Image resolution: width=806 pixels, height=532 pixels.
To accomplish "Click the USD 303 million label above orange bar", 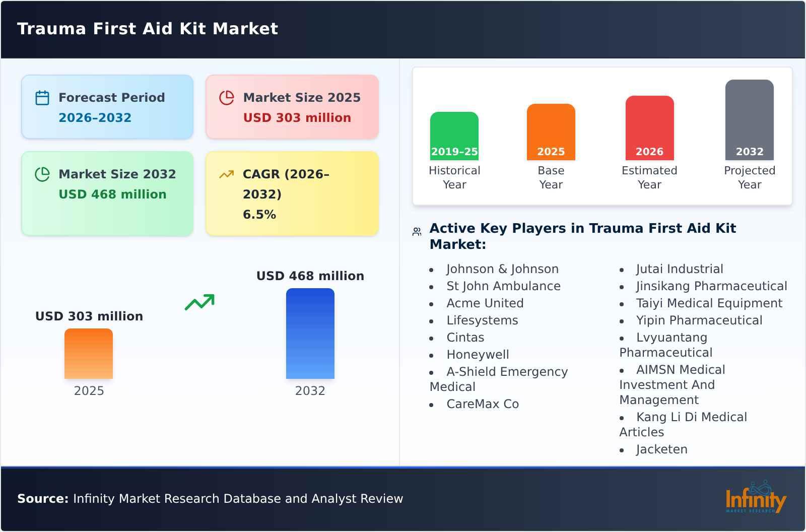I will (89, 316).
